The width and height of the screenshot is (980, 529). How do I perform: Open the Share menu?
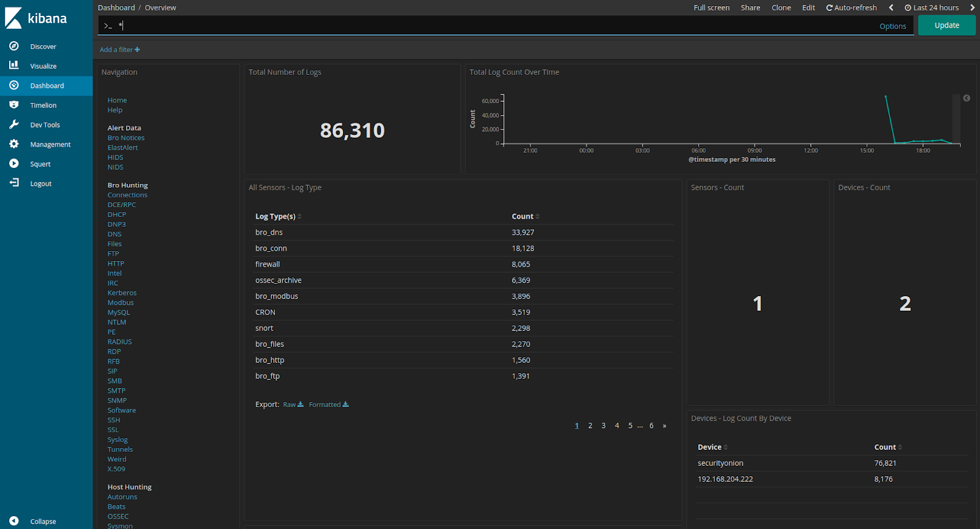click(750, 8)
